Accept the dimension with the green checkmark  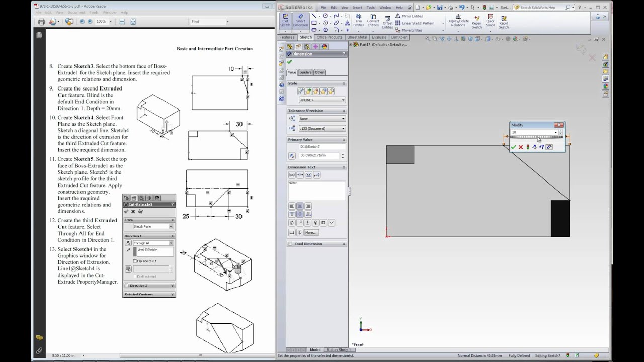tap(290, 62)
